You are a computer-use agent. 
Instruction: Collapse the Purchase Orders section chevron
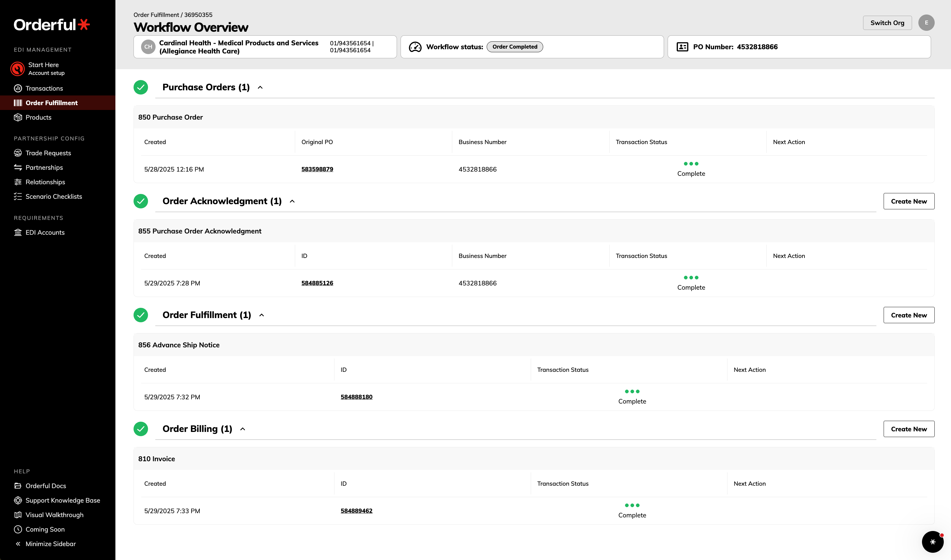coord(260,88)
